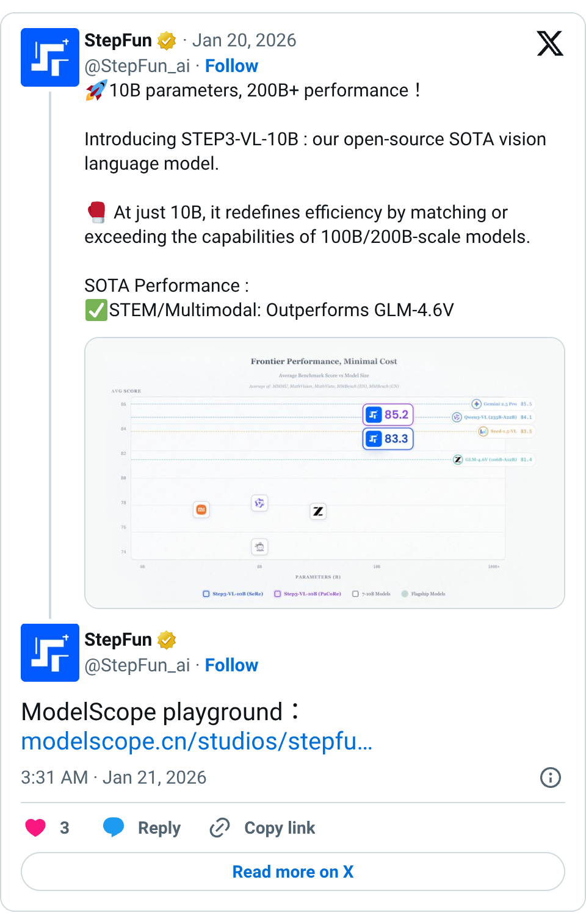Click the Gemini 2.5 Pro star icon
The width and height of the screenshot is (586, 924).
(x=476, y=403)
